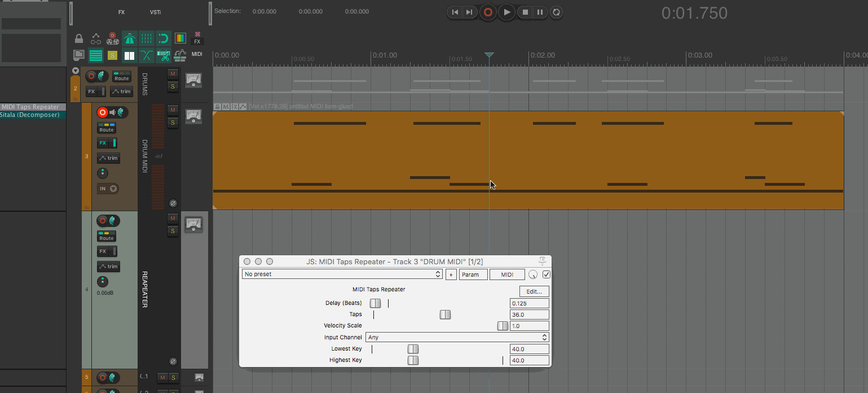The width and height of the screenshot is (868, 393).
Task: Click the scissors split icon in toolbar
Action: (x=164, y=55)
